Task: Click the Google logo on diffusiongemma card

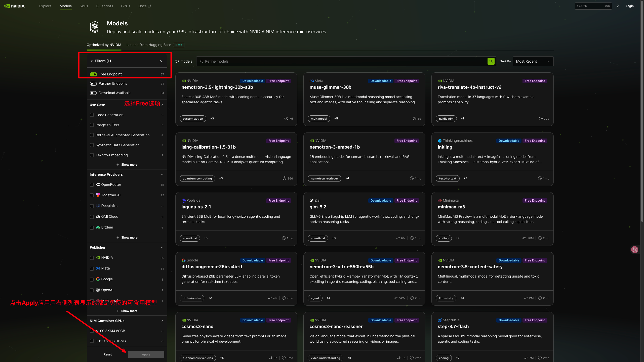Action: 183,260
